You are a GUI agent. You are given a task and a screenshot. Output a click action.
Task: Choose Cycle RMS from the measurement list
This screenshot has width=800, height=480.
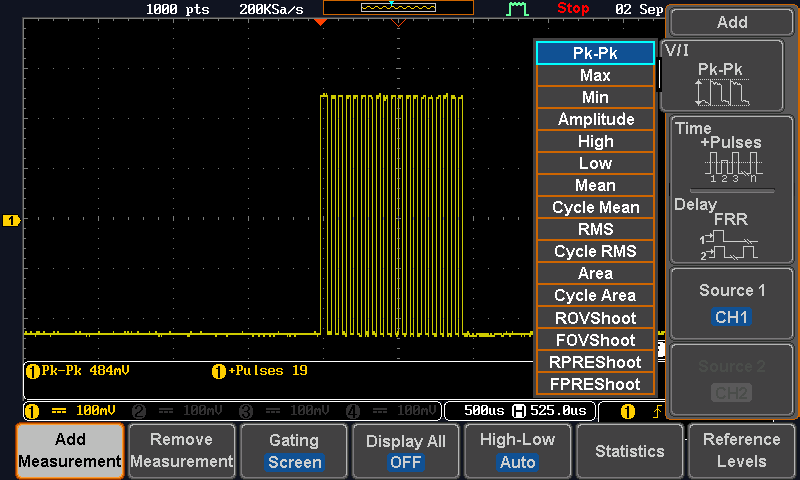coord(595,251)
